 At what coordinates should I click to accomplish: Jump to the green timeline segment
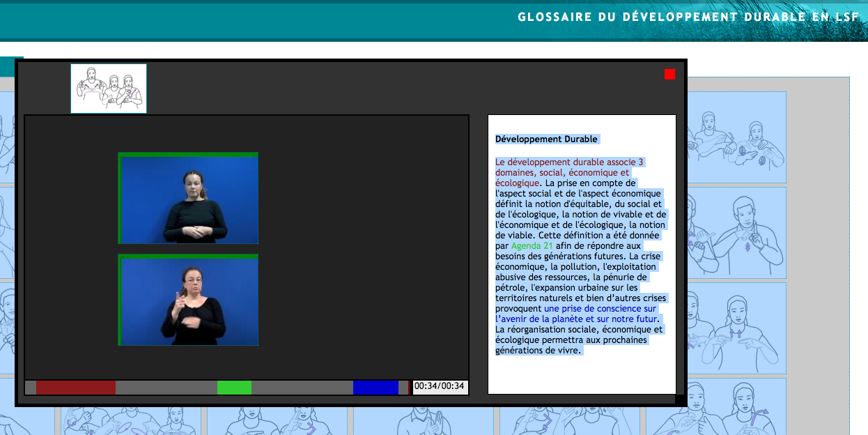(234, 388)
